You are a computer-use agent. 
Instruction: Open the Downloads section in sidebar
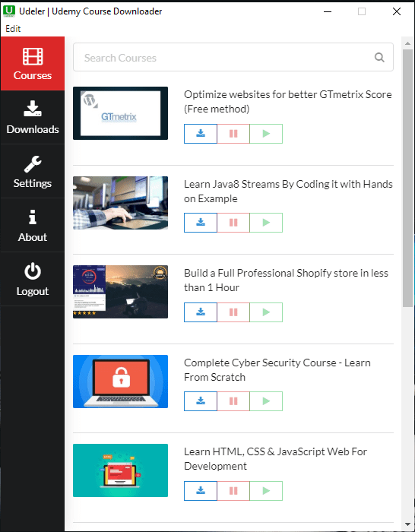(33, 117)
